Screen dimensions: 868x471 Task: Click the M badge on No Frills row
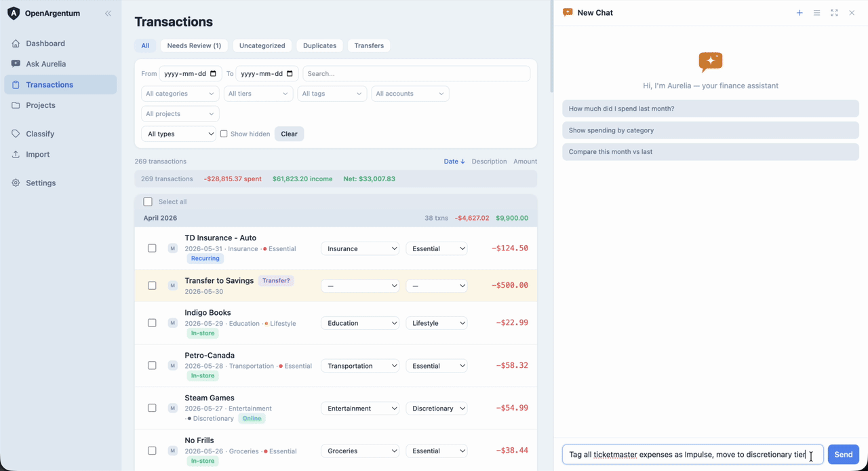172,451
